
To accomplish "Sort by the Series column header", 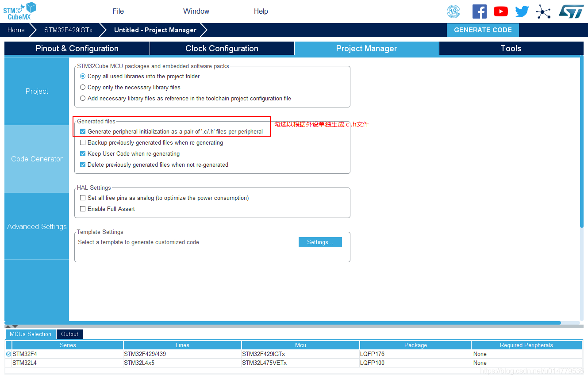I will click(x=68, y=345).
